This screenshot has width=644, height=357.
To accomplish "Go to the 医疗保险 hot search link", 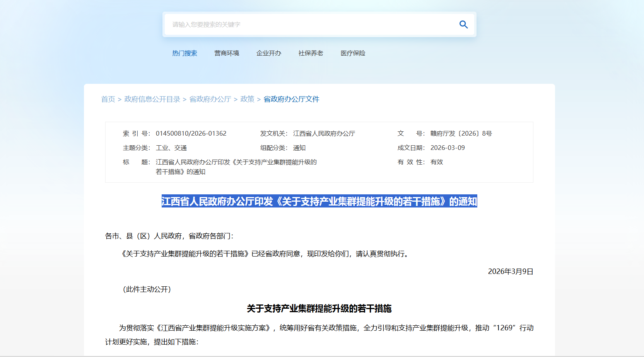I will pos(353,53).
